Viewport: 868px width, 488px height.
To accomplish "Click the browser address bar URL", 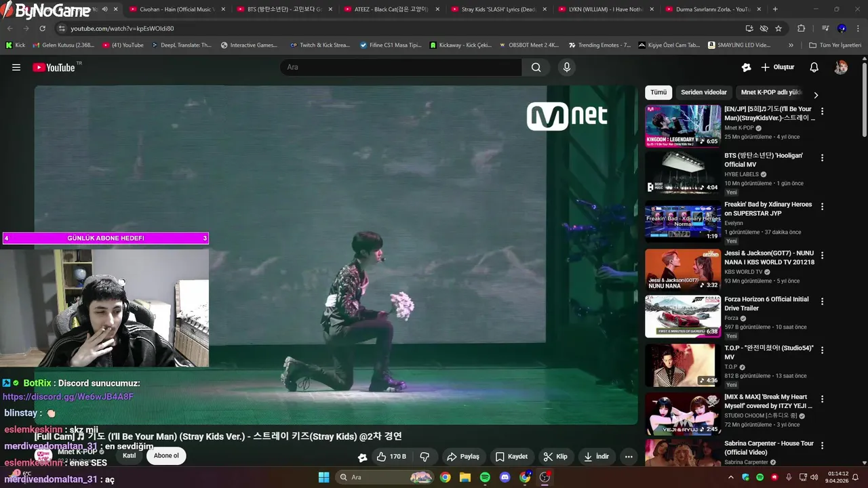I will [122, 28].
